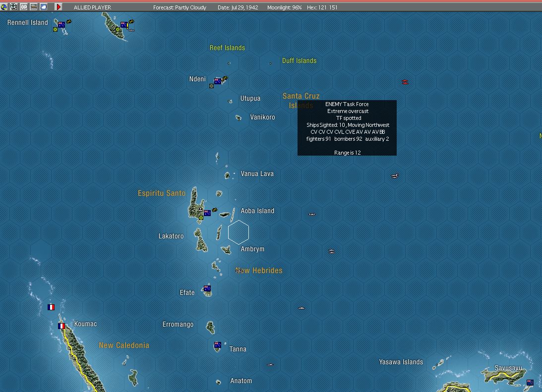
Task: Click the flag with yellow exclamation mark
Action: pos(125,25)
